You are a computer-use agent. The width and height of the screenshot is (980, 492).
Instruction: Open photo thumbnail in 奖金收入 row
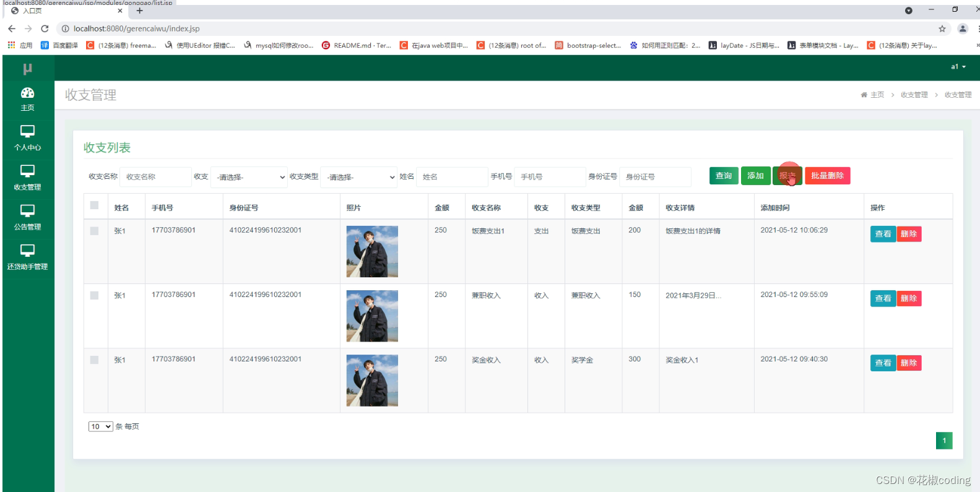pyautogui.click(x=372, y=380)
